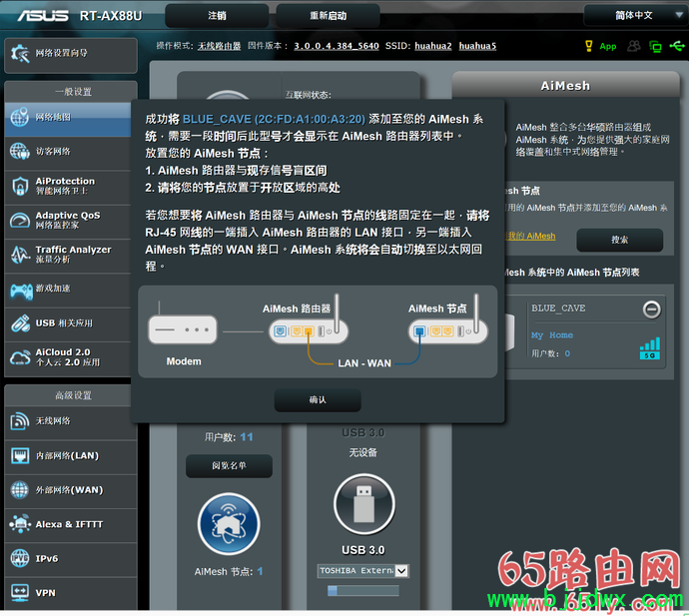The width and height of the screenshot is (689, 616).
Task: Open the 网络地图 menu item
Action: (69, 118)
